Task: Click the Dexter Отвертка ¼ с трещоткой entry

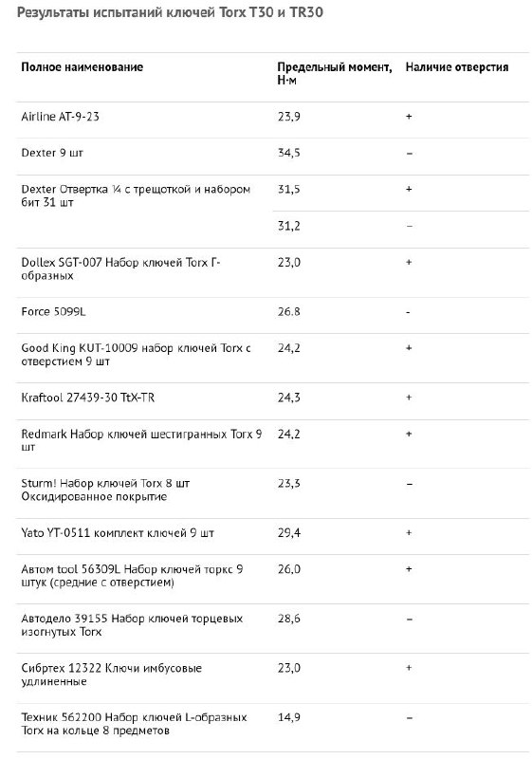Action: click(136, 196)
